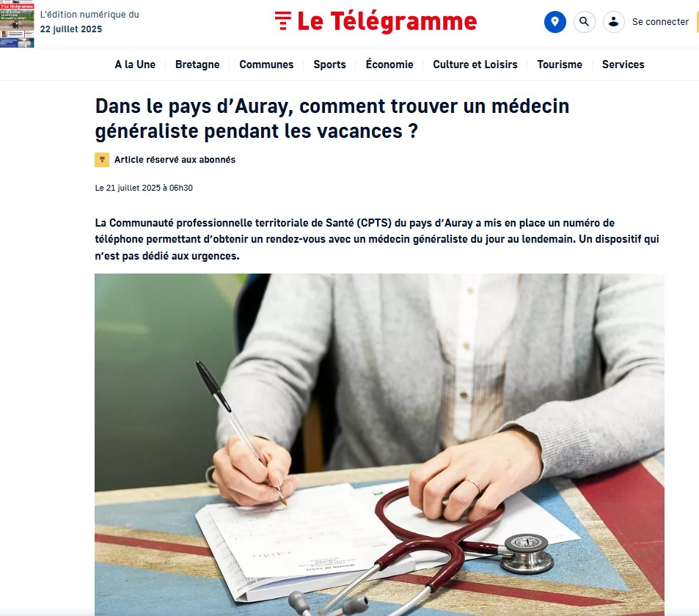Go to Culture et Loisirs

475,65
